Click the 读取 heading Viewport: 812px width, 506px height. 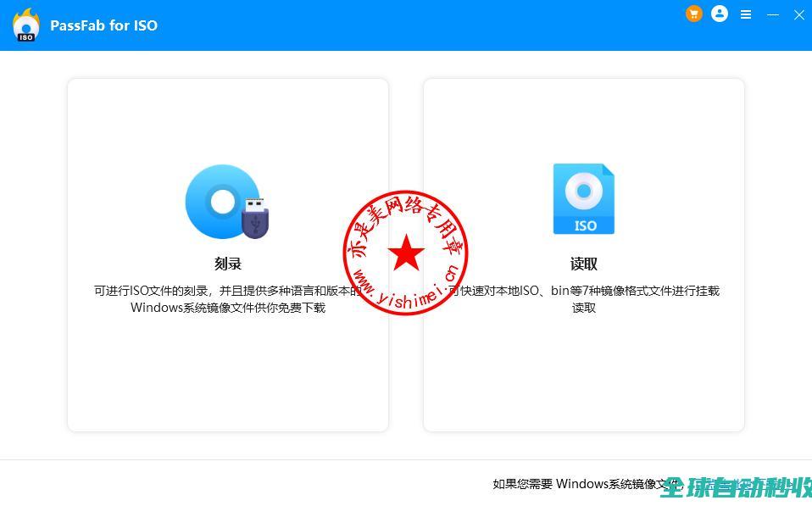click(x=584, y=264)
